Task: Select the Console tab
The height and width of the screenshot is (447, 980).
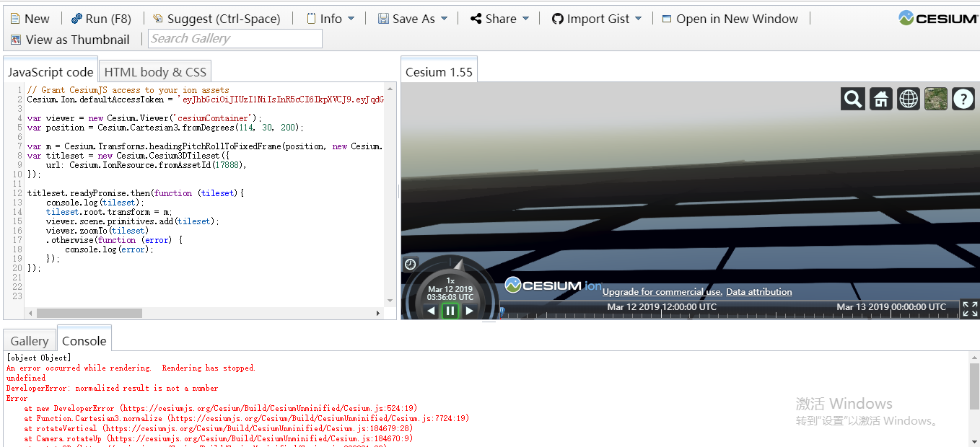Action: click(x=84, y=341)
